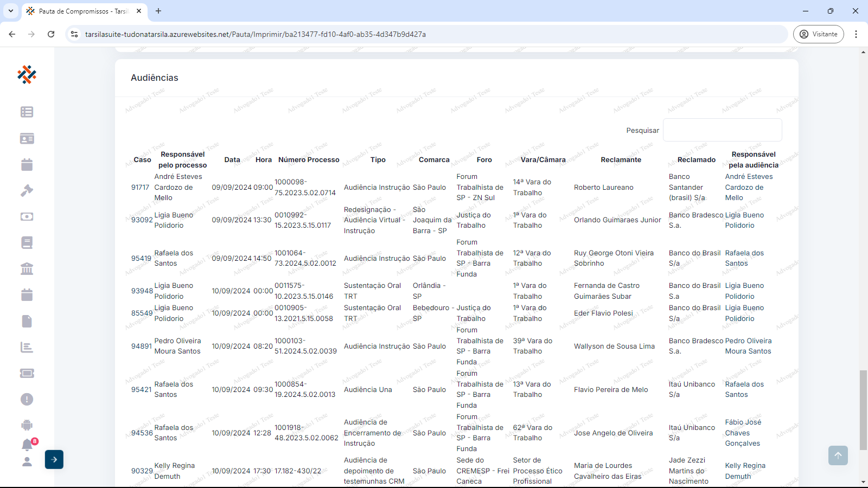Open the ticket icon in sidebar
The width and height of the screenshot is (868, 488).
point(27,373)
